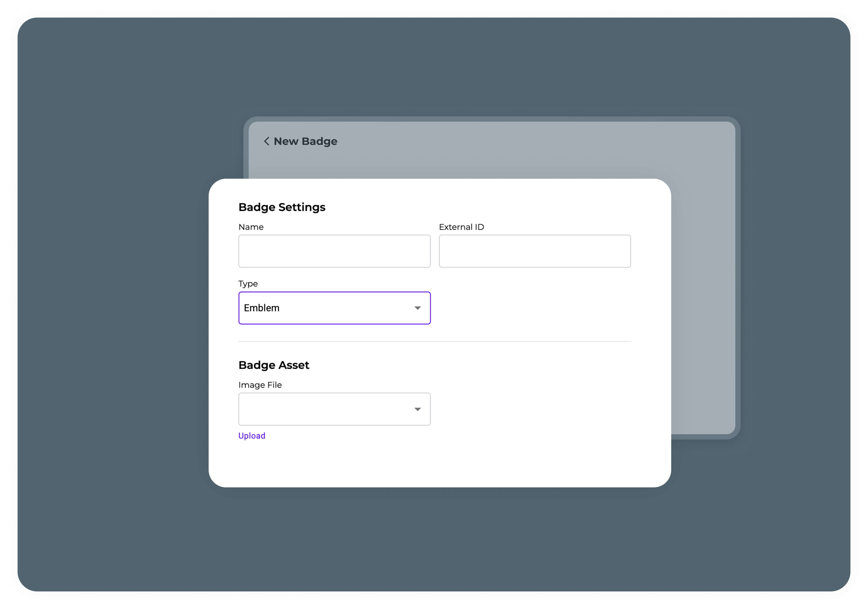
Task: Click the Image File field label
Action: (260, 385)
